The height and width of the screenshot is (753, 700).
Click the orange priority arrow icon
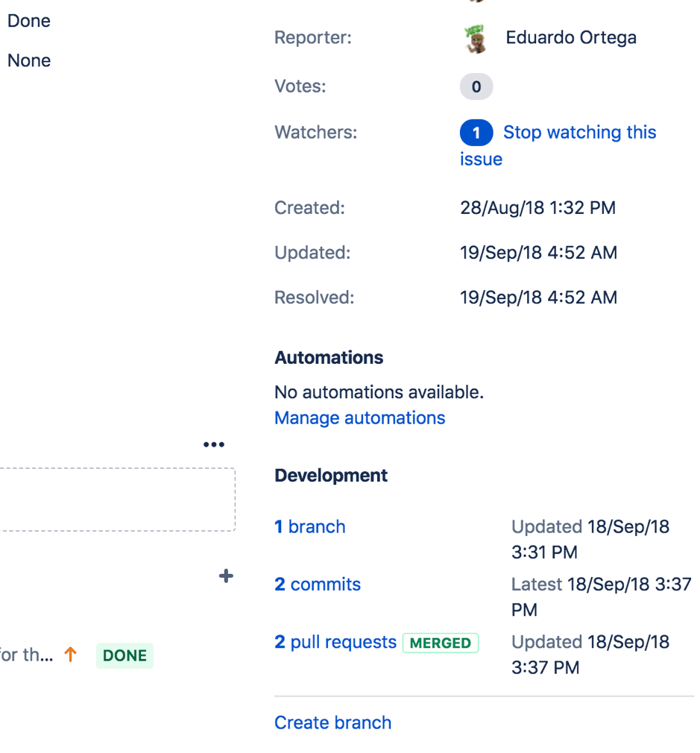[70, 655]
